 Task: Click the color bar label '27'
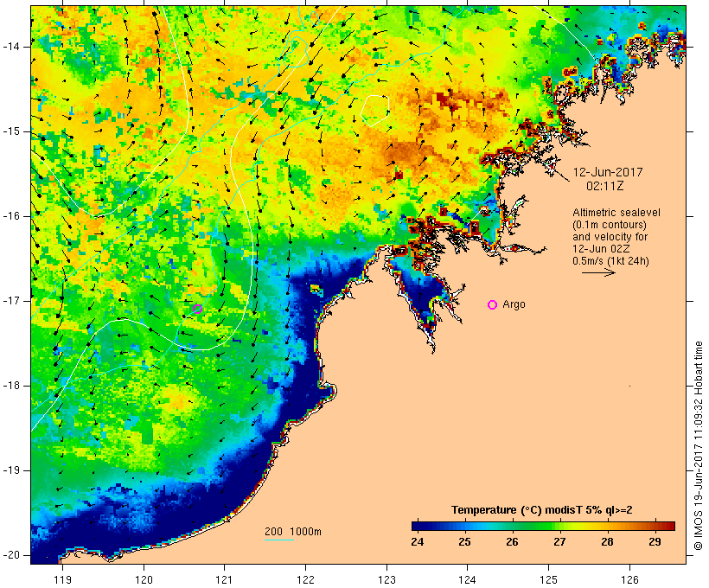559,542
